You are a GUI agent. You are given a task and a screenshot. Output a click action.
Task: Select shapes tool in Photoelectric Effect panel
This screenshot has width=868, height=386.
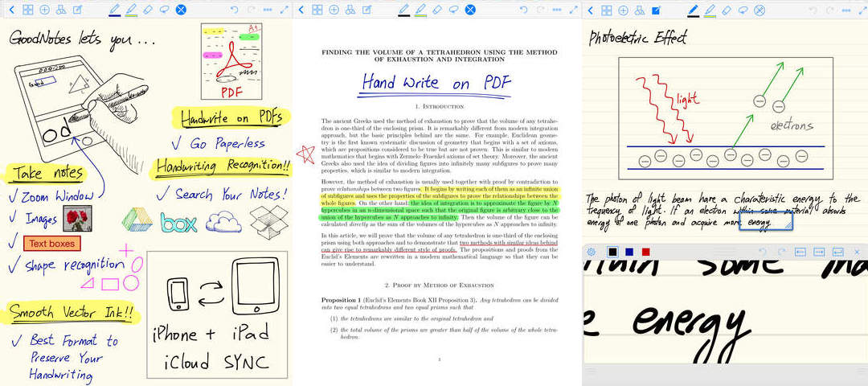point(640,10)
